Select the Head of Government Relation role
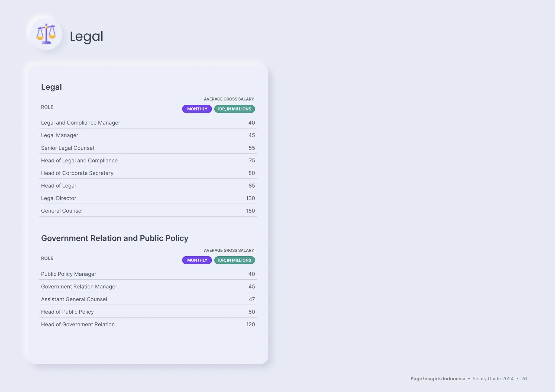Screen dimensions: 555x392 (78, 325)
